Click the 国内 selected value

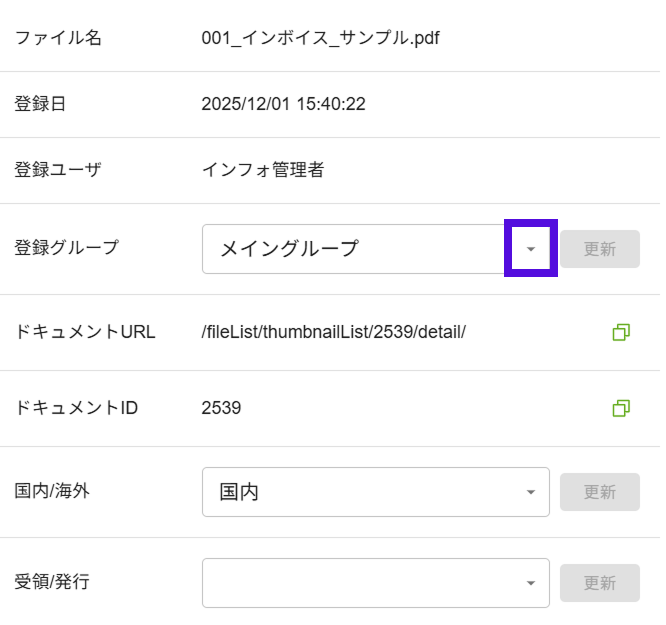[239, 492]
